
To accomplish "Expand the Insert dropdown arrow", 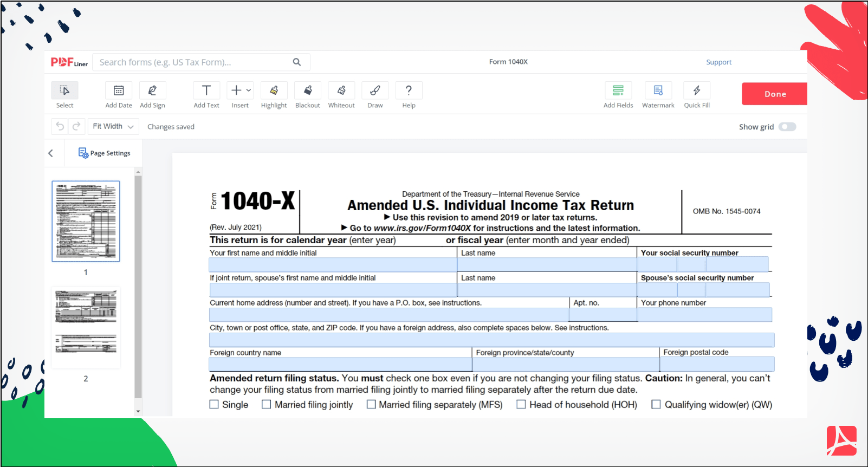I will pos(249,90).
